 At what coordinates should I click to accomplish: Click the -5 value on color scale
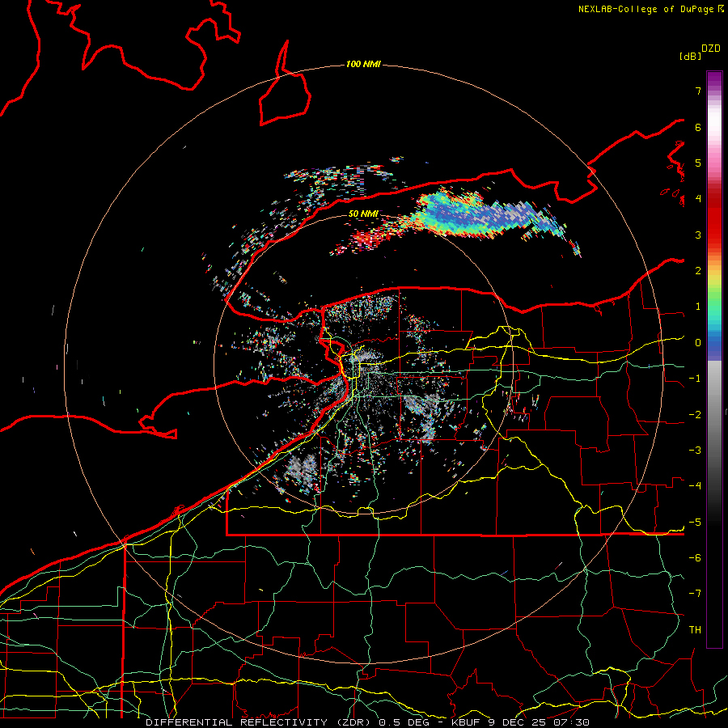coord(695,523)
